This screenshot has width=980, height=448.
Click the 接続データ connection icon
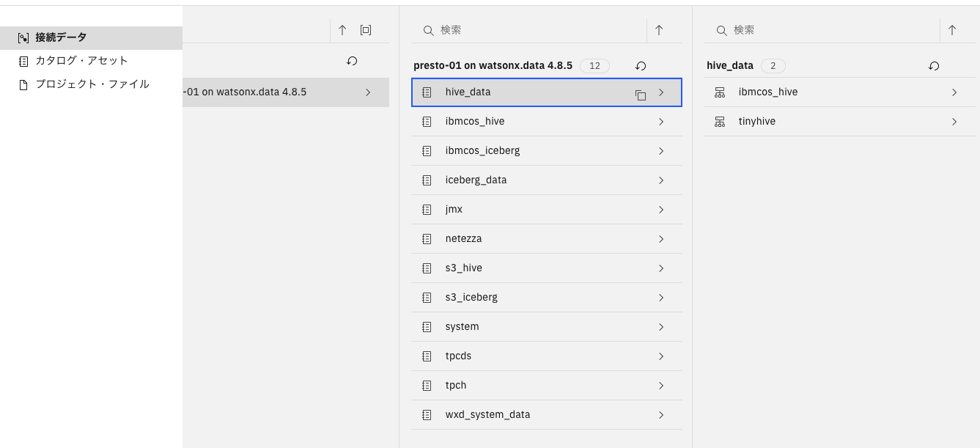click(x=23, y=37)
